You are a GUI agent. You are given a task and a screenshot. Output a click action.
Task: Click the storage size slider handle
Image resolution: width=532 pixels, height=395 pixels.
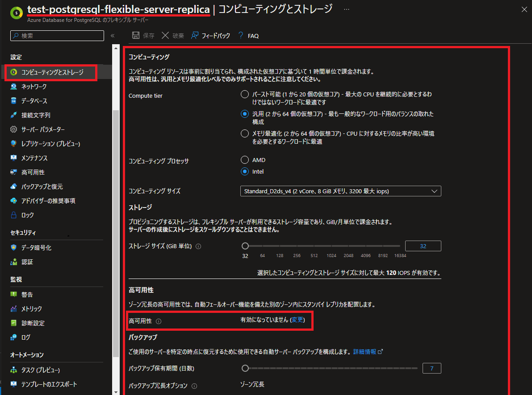(245, 246)
